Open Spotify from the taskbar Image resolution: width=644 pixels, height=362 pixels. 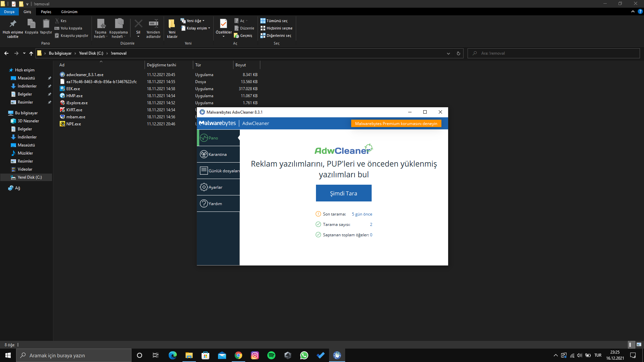click(271, 355)
